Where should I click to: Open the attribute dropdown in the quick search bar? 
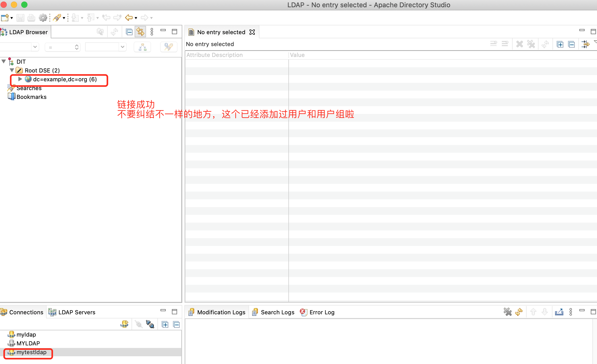tap(35, 47)
